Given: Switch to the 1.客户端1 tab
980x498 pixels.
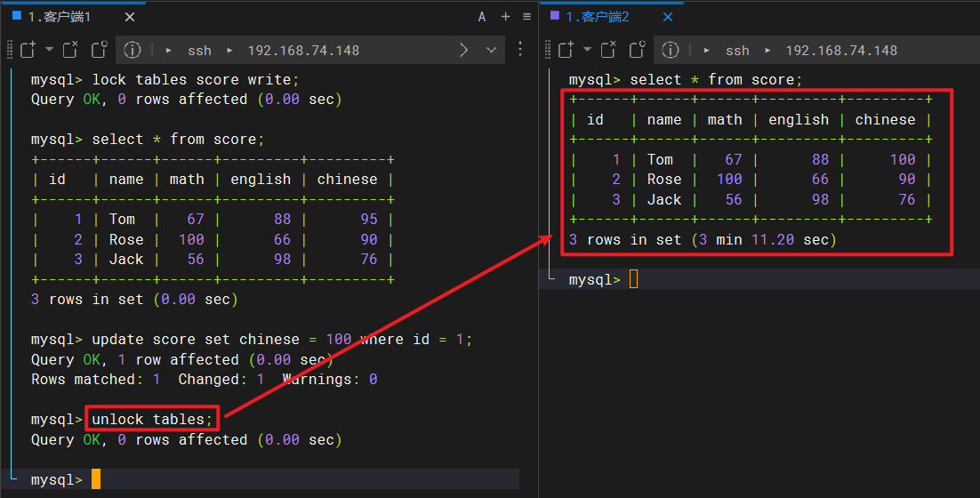Looking at the screenshot, I should 60,17.
